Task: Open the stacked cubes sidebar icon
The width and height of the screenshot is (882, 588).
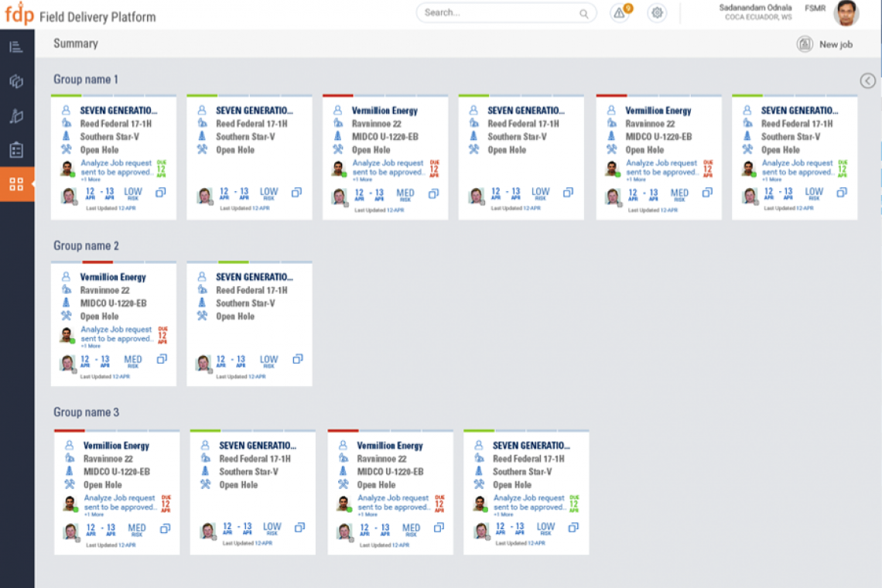Action: (x=16, y=81)
